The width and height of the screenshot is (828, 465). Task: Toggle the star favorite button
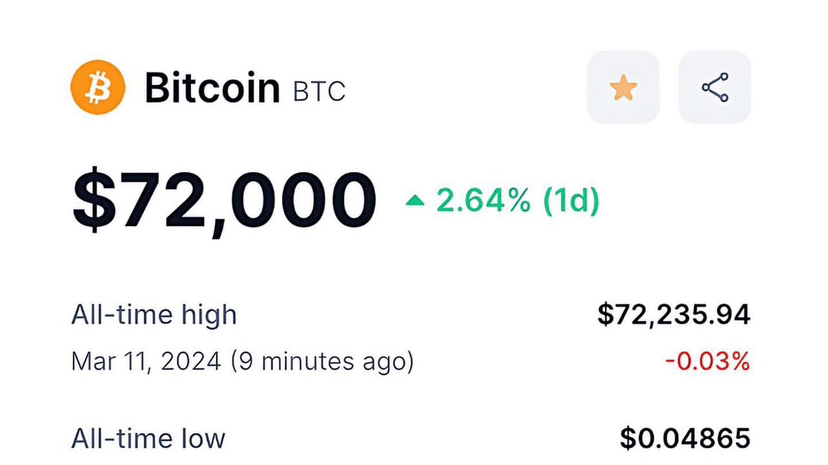tap(623, 88)
